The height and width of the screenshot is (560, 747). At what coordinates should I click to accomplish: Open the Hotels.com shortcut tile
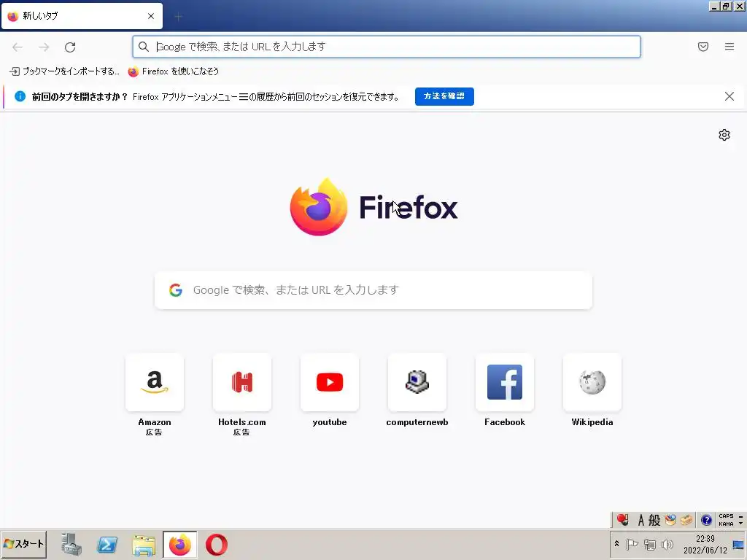[242, 382]
